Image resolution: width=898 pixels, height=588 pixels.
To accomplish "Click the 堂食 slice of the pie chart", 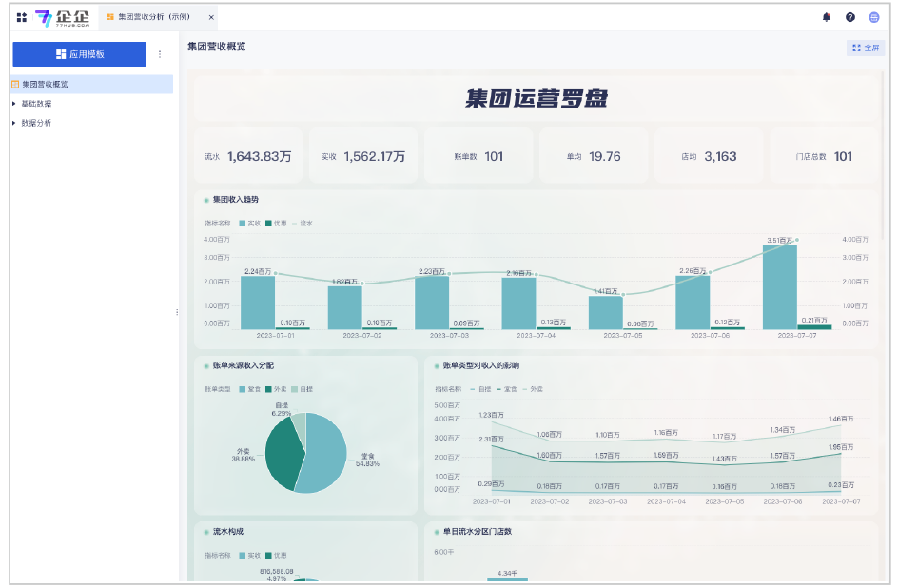I will pos(323,457).
